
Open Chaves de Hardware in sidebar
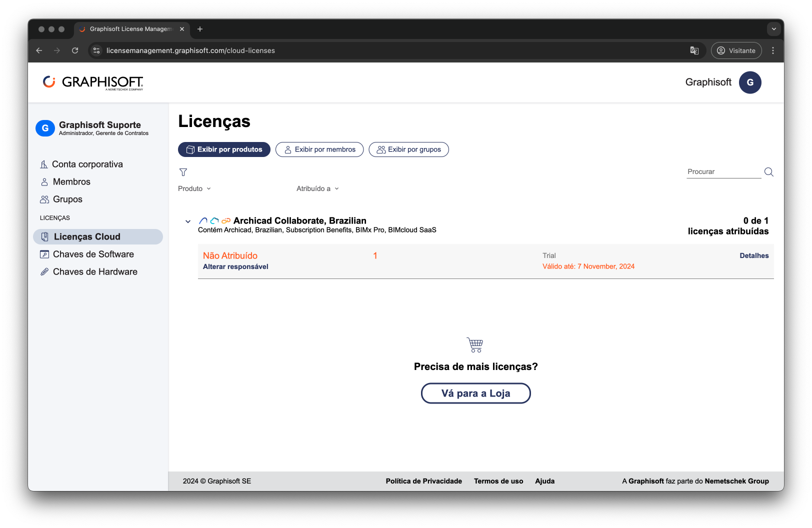point(89,271)
